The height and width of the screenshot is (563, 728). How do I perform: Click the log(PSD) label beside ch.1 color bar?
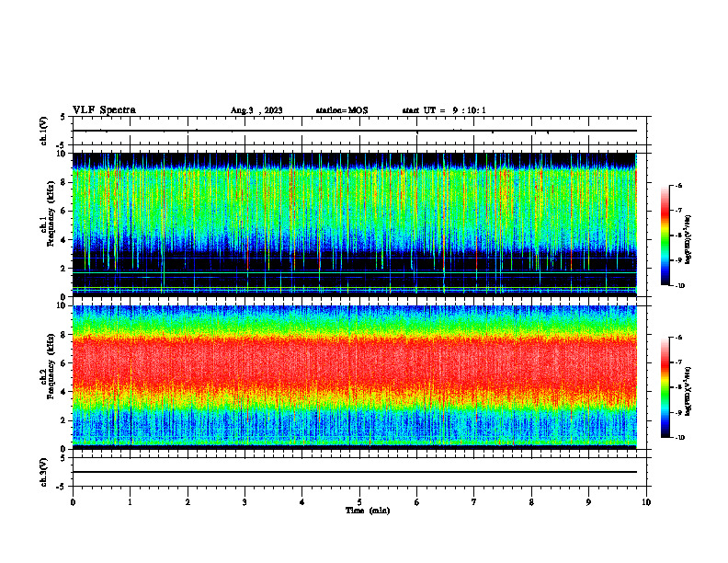click(688, 240)
